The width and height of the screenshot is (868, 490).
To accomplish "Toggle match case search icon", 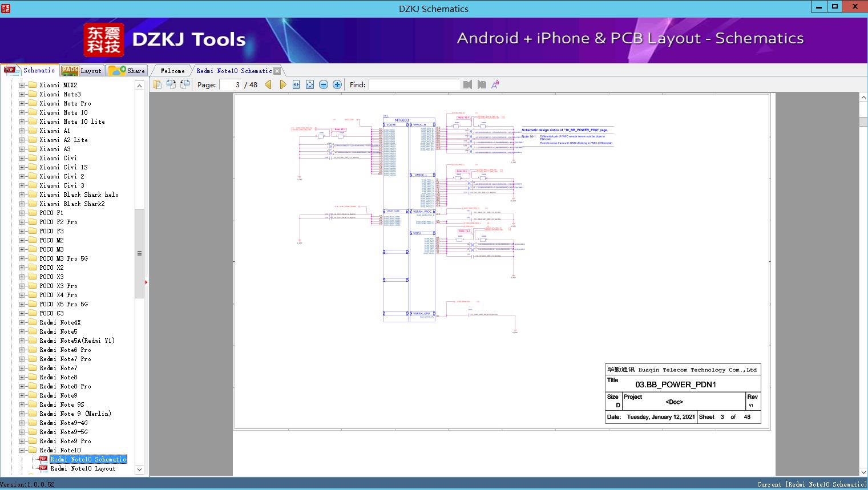I will pos(495,84).
